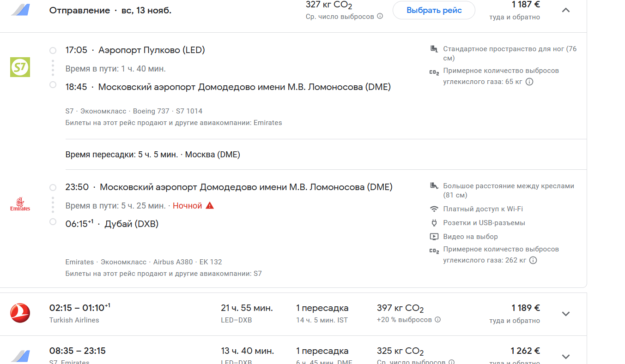Click info icon beside +20 % выбросов
The height and width of the screenshot is (364, 625).
click(x=437, y=320)
